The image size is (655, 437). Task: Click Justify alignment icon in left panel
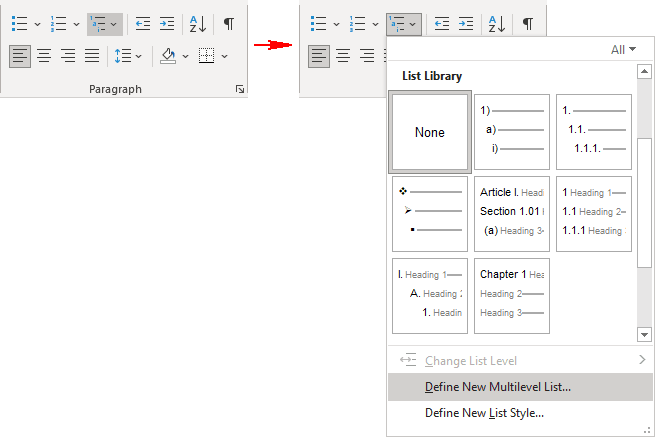pos(92,56)
